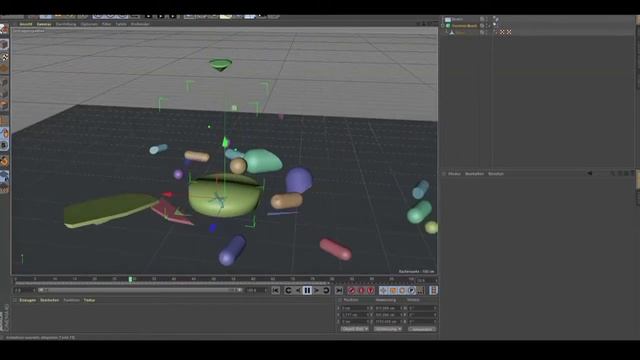Image resolution: width=640 pixels, height=360 pixels.
Task: Toggle visibility dots of the cone object
Action: click(x=487, y=32)
